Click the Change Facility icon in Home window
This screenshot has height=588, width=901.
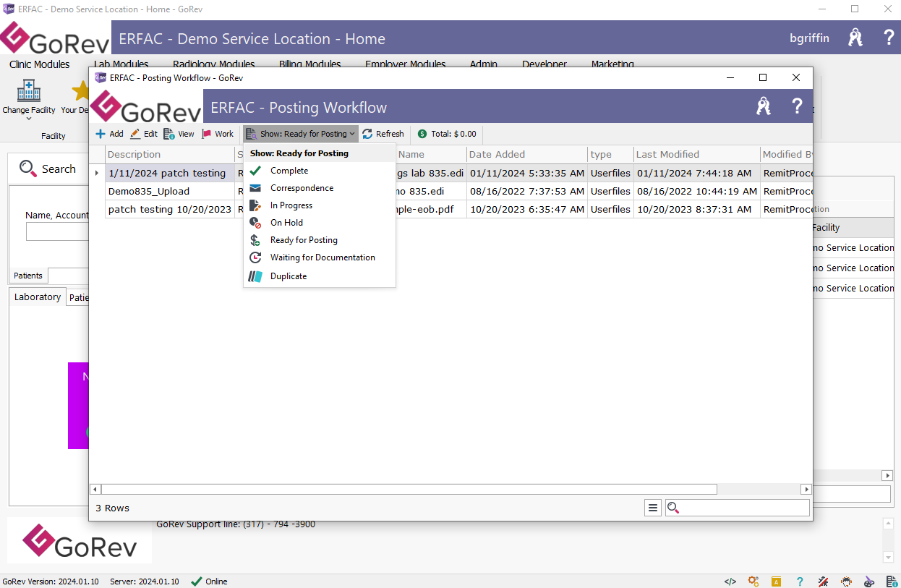(29, 91)
